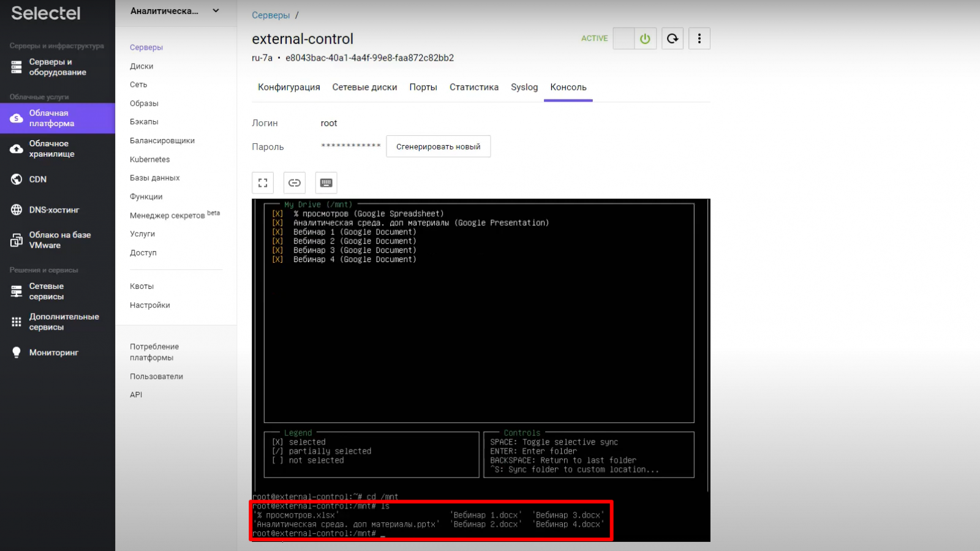Viewport: 980px width, 551px height.
Task: Open Менеджер секретов beta item
Action: pyautogui.click(x=175, y=215)
